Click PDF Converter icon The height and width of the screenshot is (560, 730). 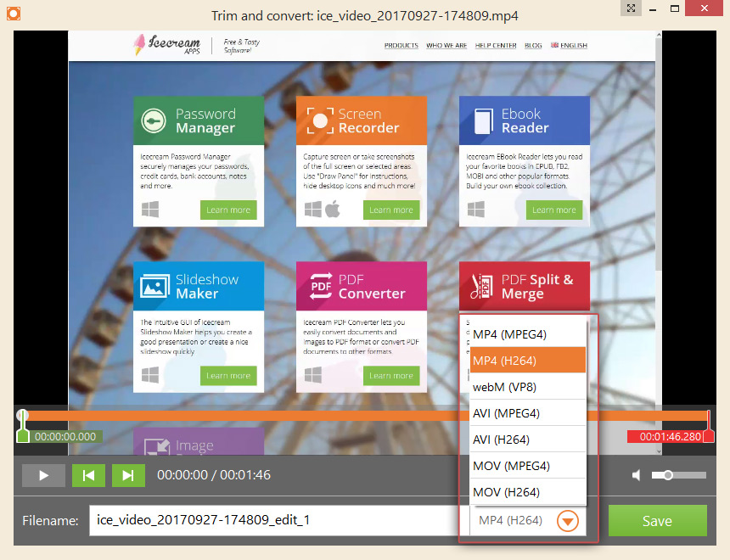click(x=321, y=286)
